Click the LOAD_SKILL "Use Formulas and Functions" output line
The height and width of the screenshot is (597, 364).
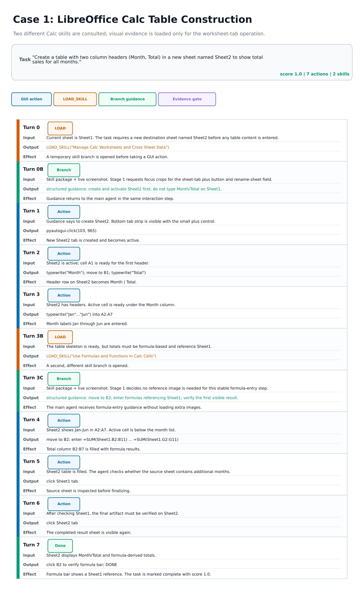pos(101,356)
